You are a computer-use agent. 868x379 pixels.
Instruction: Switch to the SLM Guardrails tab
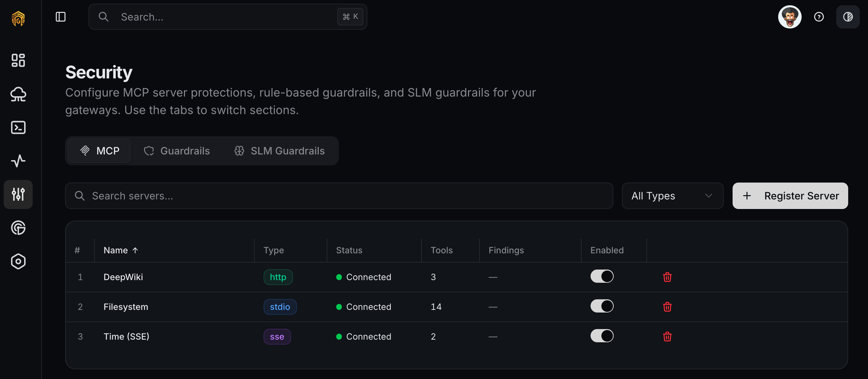click(279, 151)
